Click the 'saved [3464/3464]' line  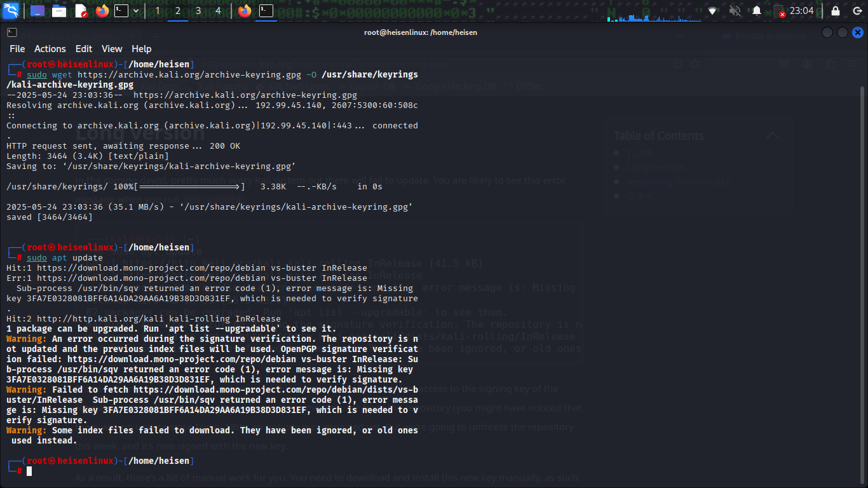pyautogui.click(x=50, y=217)
